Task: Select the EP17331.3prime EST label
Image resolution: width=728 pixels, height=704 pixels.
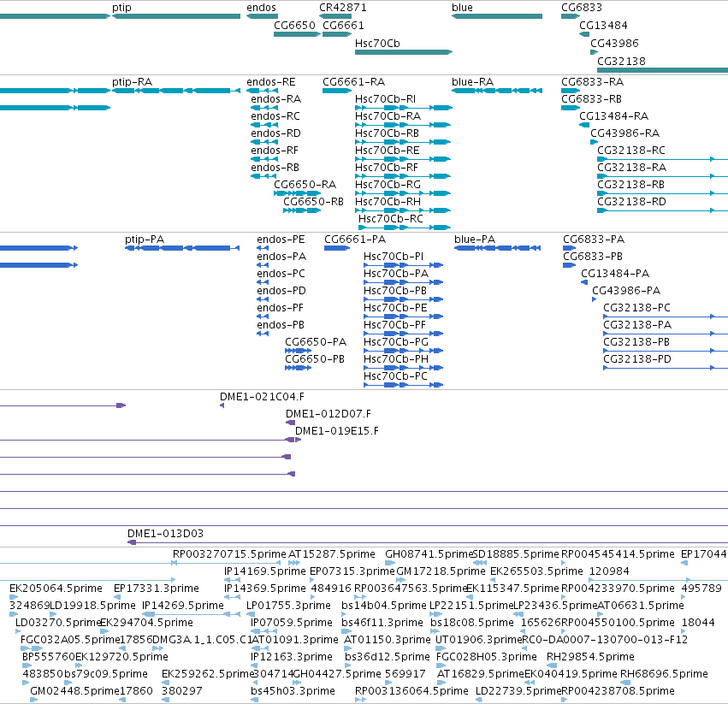Action: click(157, 589)
